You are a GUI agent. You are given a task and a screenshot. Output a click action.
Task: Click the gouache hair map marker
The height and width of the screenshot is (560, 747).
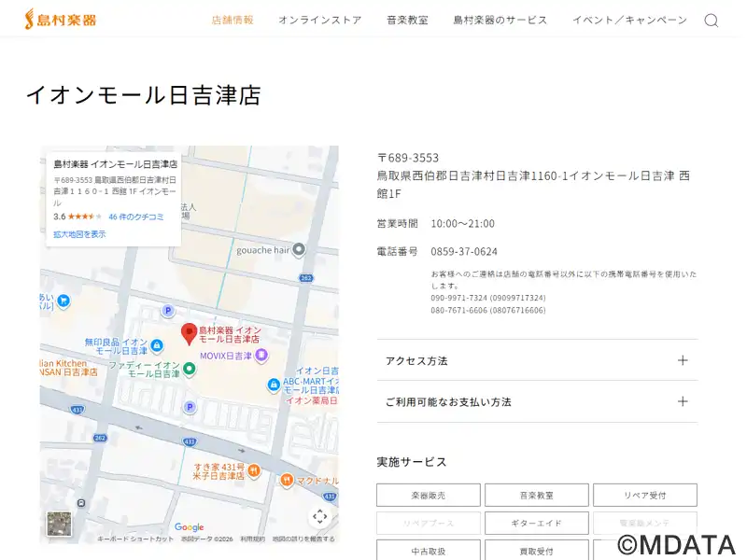[299, 249]
